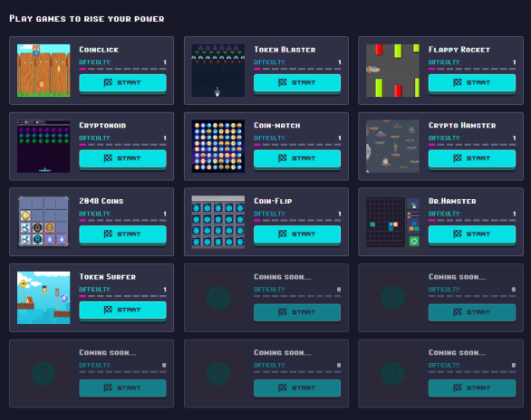The width and height of the screenshot is (531, 420).
Task: Open the Token Surfer thumbnail
Action: pos(43,298)
